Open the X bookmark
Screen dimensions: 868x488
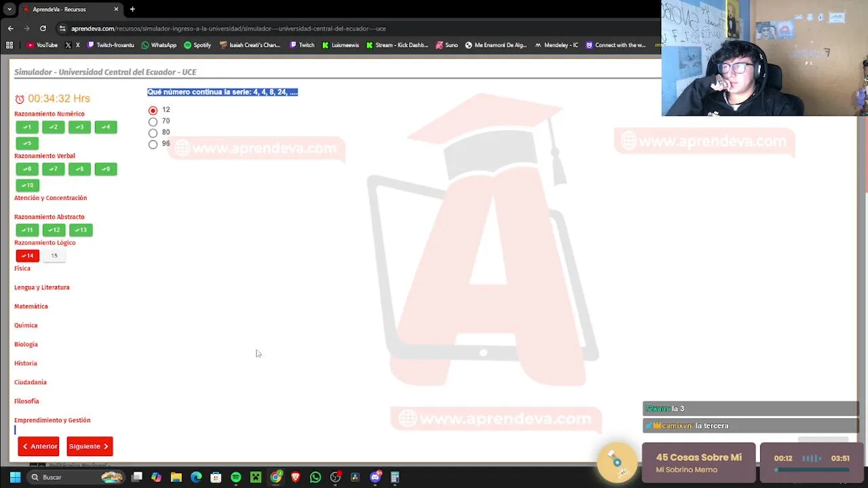(x=72, y=45)
